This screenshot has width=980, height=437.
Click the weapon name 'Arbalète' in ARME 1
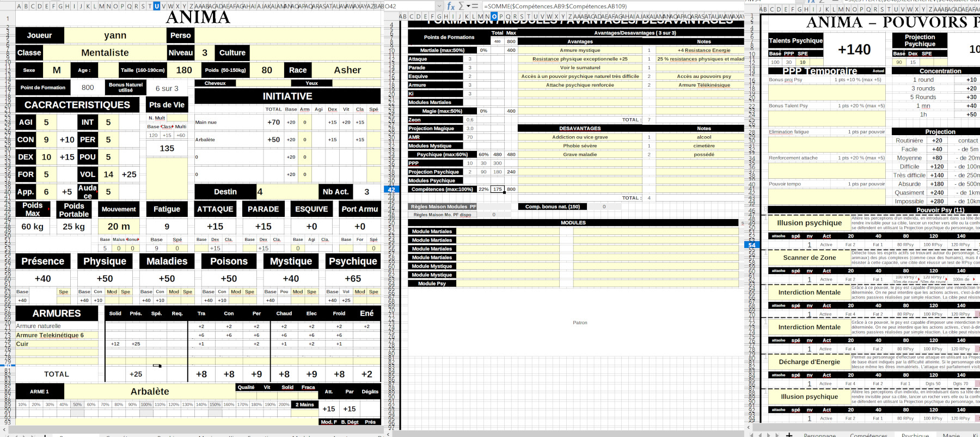pos(150,391)
